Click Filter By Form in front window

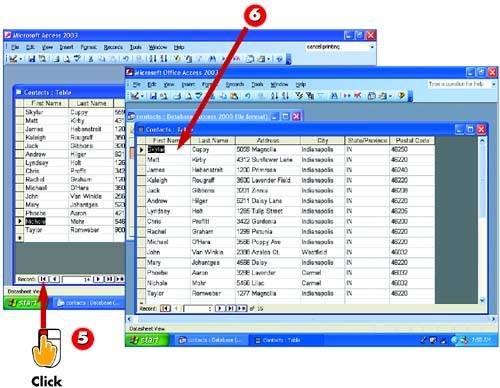click(310, 96)
